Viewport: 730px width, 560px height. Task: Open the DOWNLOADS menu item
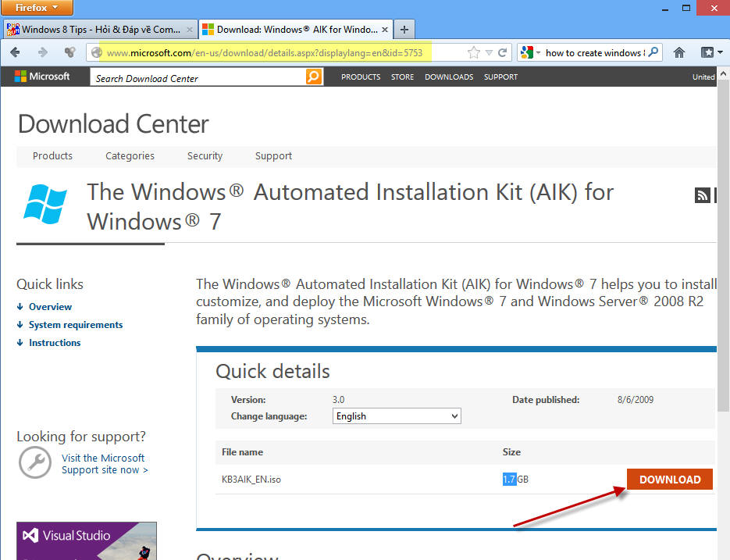449,77
